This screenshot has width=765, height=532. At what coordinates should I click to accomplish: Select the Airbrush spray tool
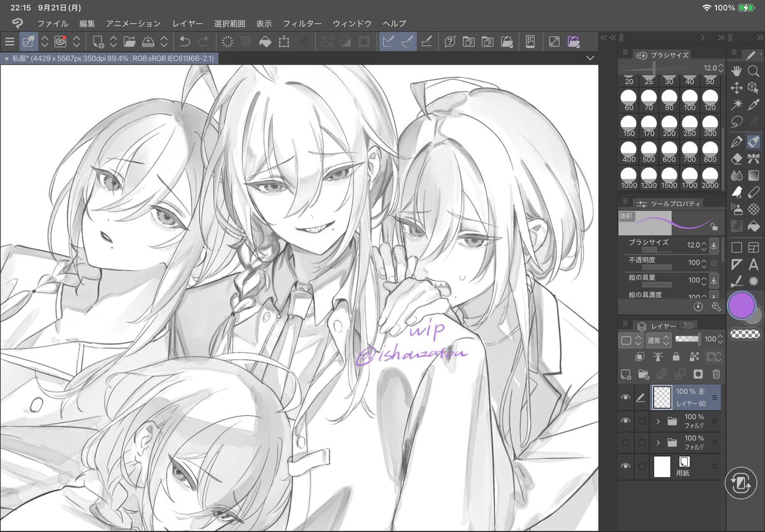click(737, 209)
